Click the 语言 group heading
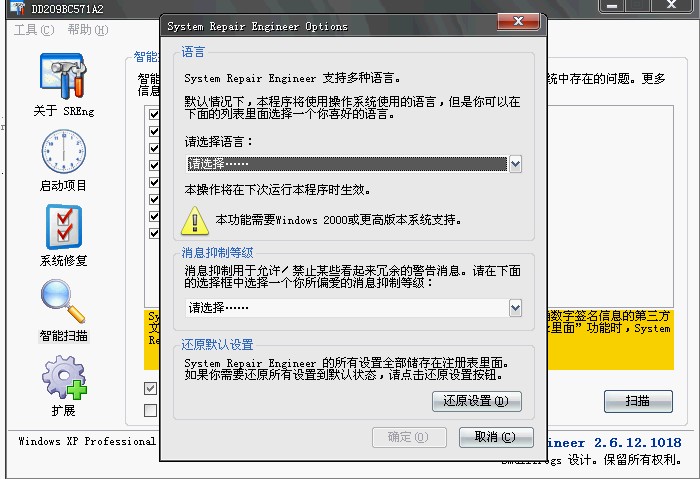The width and height of the screenshot is (700, 479). [193, 52]
